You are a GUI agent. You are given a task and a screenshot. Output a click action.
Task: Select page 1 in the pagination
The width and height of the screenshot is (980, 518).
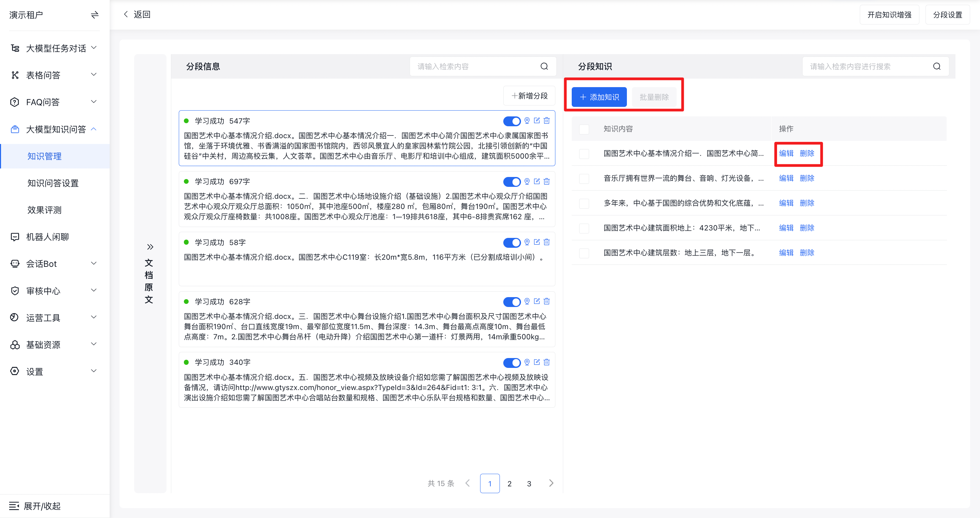[490, 483]
